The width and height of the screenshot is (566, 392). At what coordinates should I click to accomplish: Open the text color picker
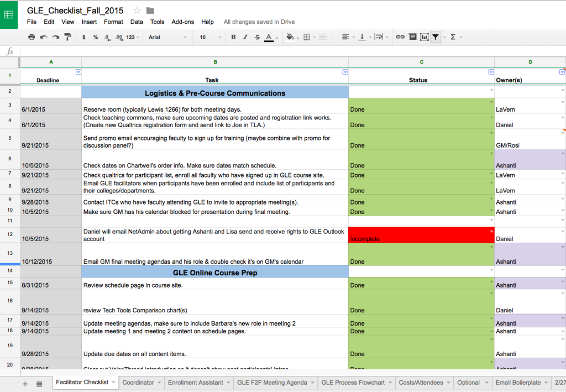point(269,37)
